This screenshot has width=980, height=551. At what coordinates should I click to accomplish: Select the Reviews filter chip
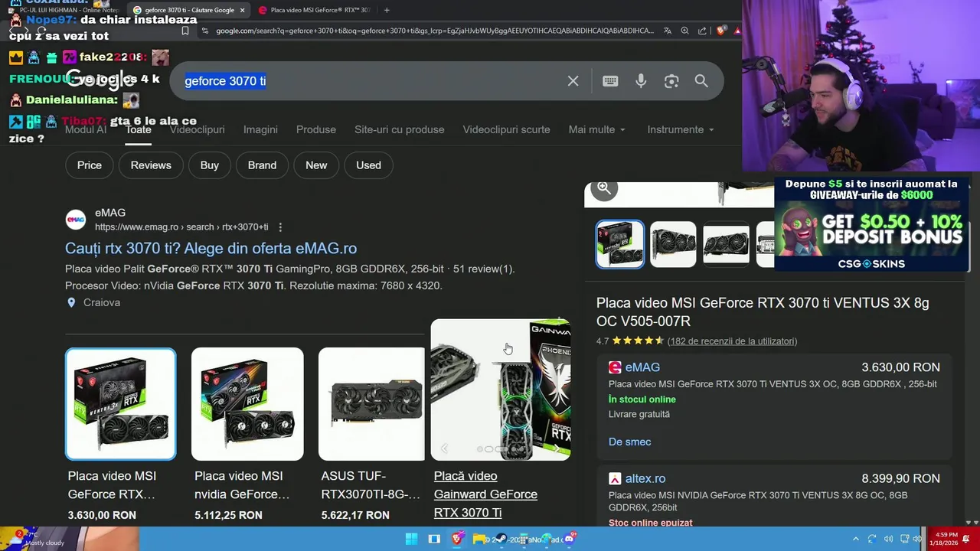pyautogui.click(x=151, y=165)
